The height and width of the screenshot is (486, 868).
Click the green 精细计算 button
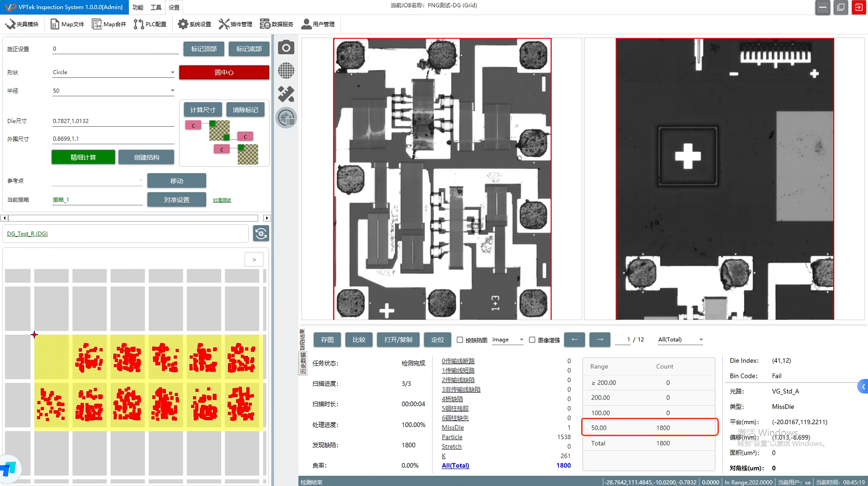(83, 157)
